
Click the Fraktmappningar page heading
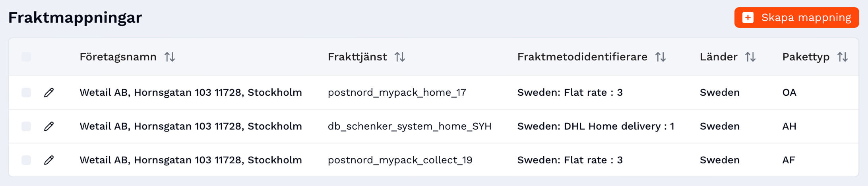point(75,17)
